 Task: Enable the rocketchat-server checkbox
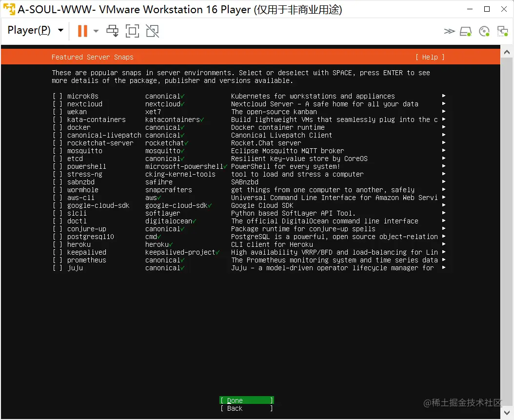pos(58,143)
